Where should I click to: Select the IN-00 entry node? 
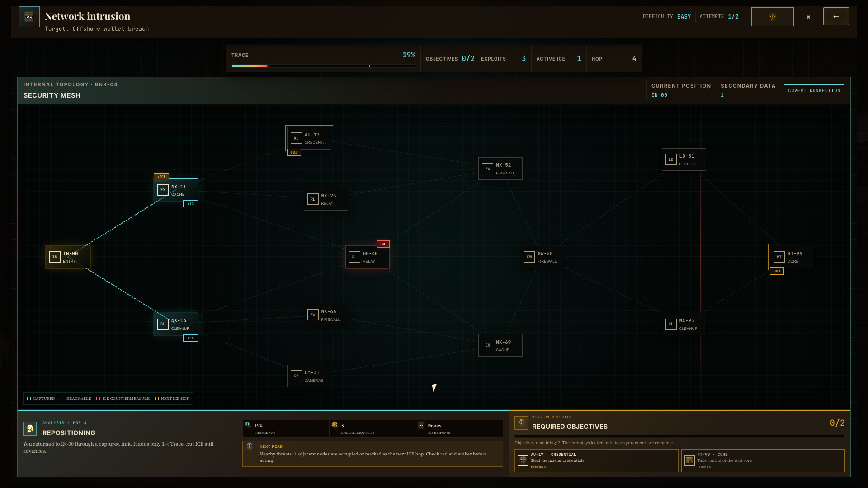(68, 257)
